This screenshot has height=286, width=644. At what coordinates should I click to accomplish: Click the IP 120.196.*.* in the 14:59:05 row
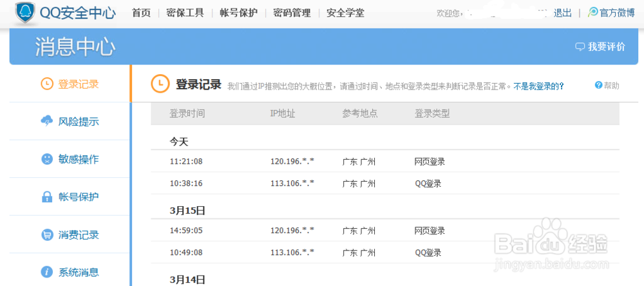tap(292, 231)
